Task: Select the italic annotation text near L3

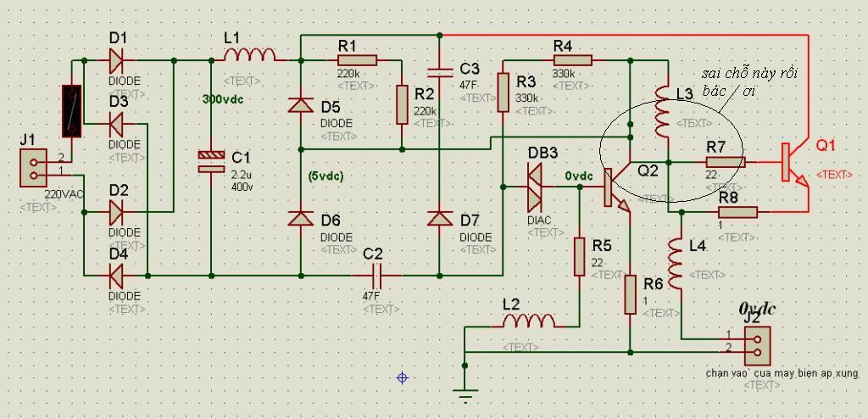Action: point(750,81)
